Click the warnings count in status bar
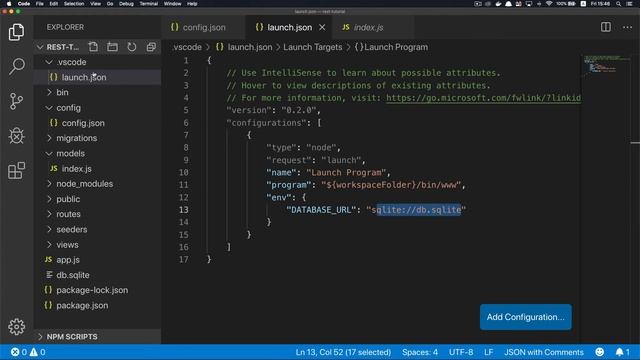 pos(37,352)
